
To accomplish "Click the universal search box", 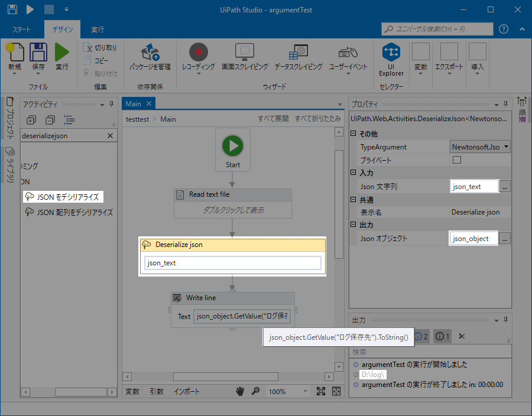I will click(x=437, y=29).
